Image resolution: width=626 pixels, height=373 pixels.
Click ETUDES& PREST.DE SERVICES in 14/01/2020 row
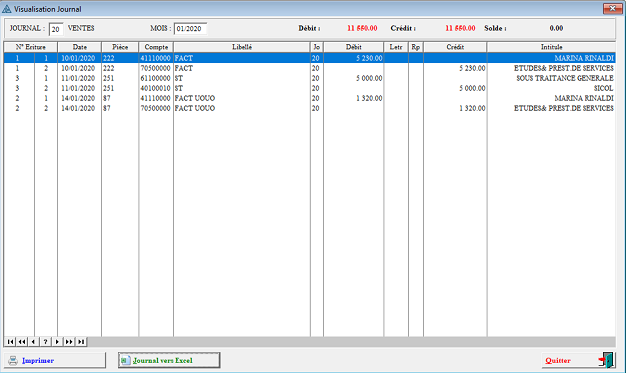(x=564, y=108)
